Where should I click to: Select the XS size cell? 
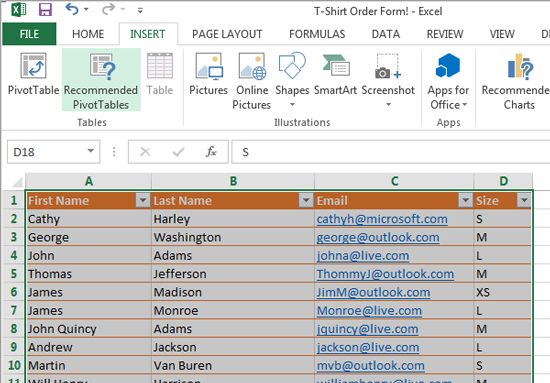click(x=502, y=292)
